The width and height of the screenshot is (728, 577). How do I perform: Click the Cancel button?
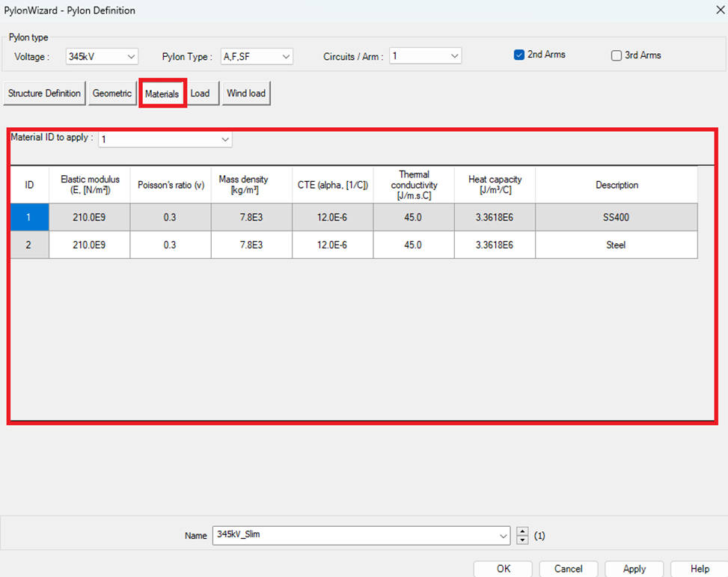pos(568,569)
